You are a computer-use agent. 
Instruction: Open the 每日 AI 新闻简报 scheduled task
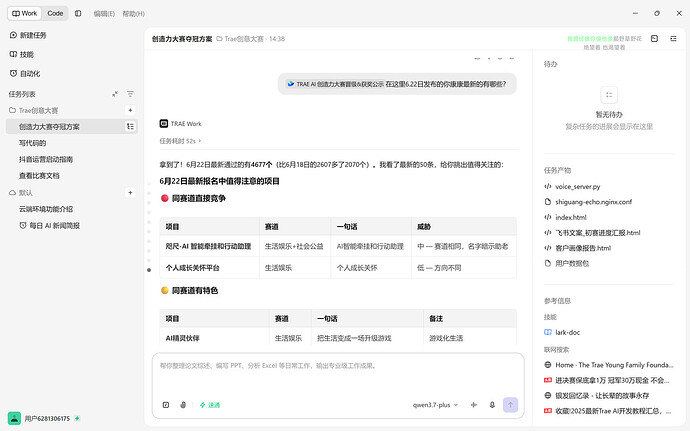pos(49,225)
